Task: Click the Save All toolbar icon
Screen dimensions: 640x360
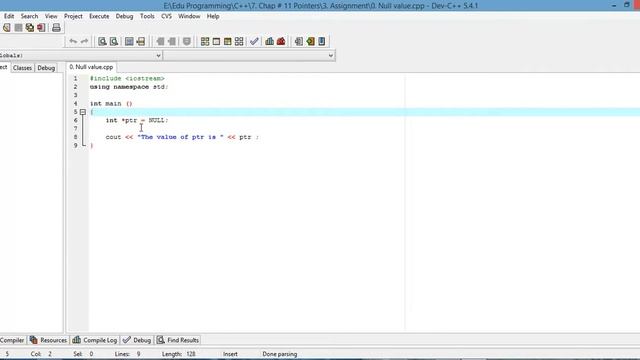Action: [30, 28]
